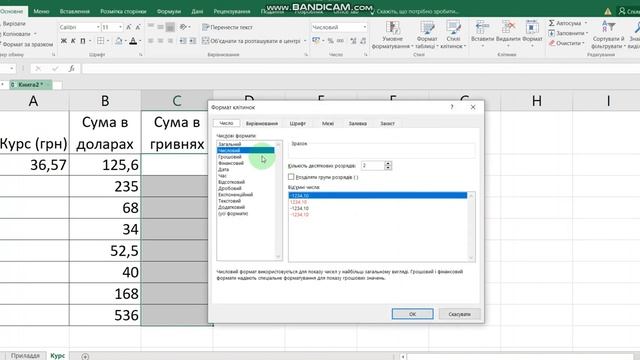
Task: Select Текстовий format in list
Action: [229, 201]
